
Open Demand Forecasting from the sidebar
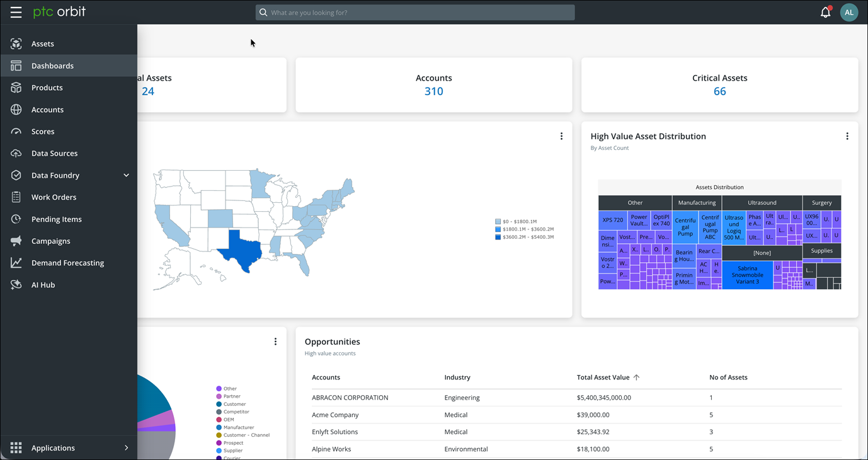coord(69,263)
